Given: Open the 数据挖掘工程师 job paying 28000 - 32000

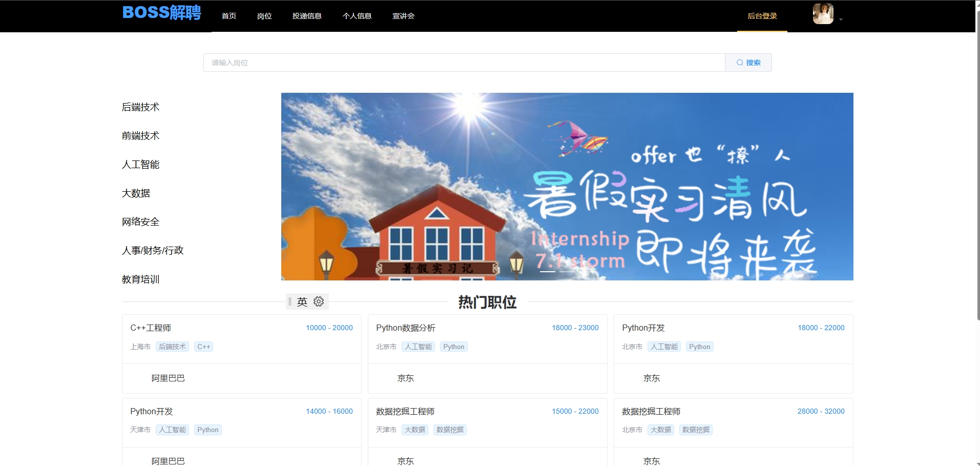Looking at the screenshot, I should [x=651, y=412].
